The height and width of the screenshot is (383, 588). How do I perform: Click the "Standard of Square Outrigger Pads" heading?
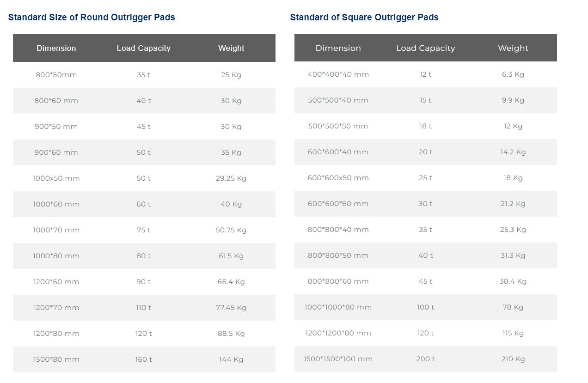pos(364,18)
